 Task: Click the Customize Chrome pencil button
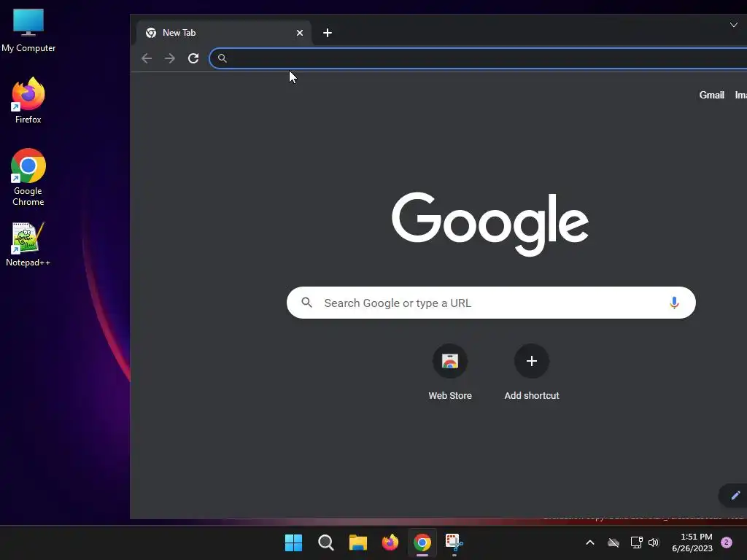tap(735, 495)
